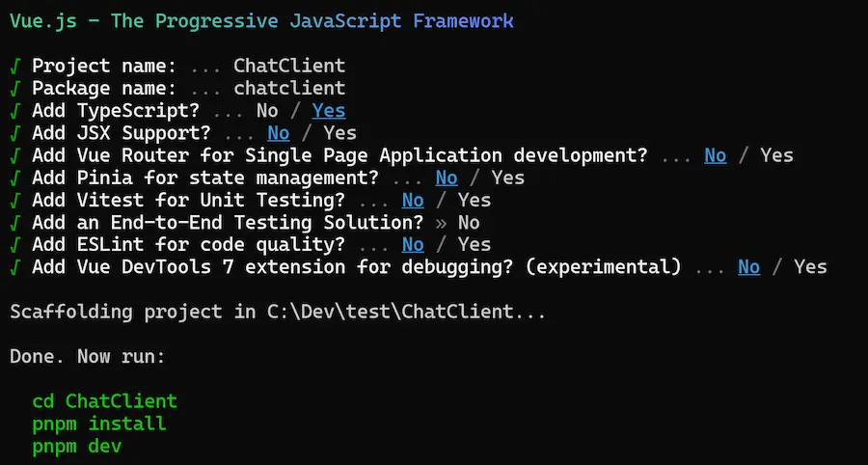Click the green checkmark beside Add TypeScript
The height and width of the screenshot is (465, 868).
(x=15, y=111)
